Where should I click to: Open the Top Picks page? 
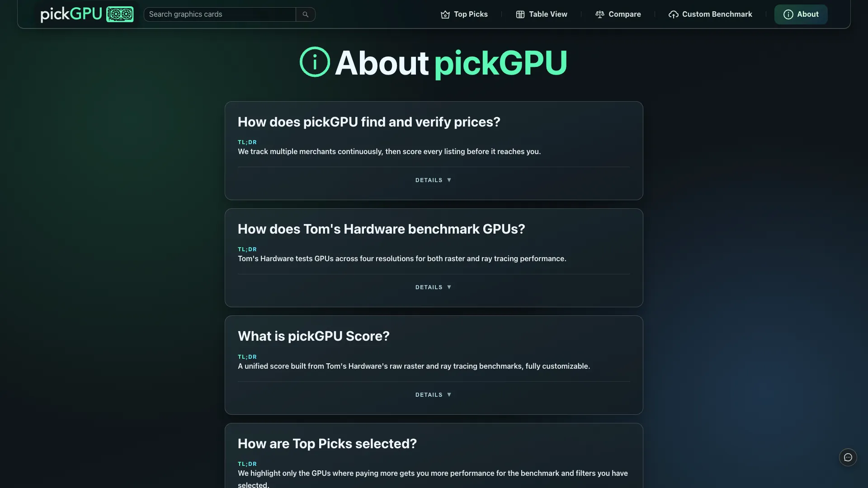tap(464, 14)
